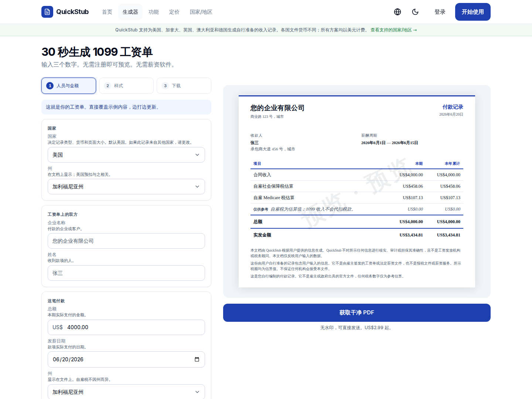Edit the 企业名称 input field
532x399 pixels.
point(126,241)
